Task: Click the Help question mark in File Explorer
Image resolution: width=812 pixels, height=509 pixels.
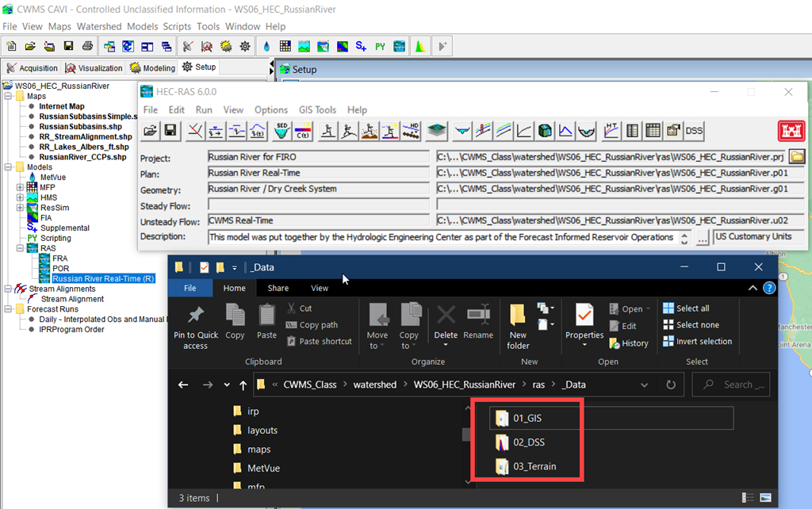Action: [769, 288]
